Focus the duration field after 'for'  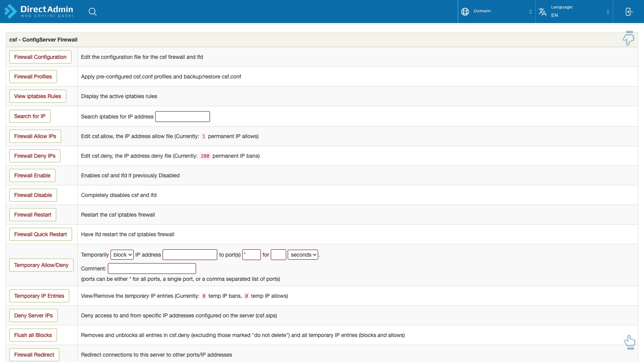(x=278, y=255)
